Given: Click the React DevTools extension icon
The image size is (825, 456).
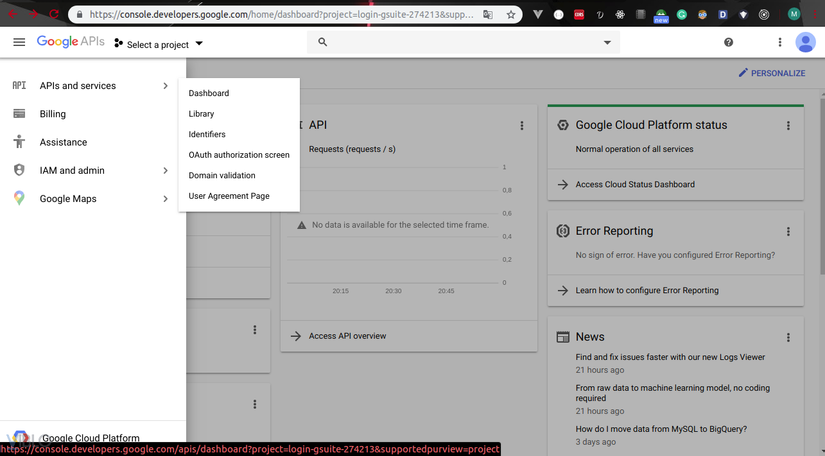Looking at the screenshot, I should 620,15.
